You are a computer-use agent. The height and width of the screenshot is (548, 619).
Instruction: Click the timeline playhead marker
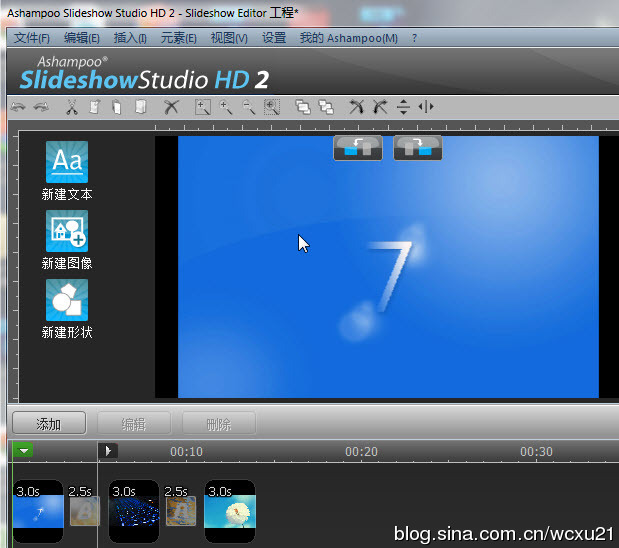(x=108, y=451)
